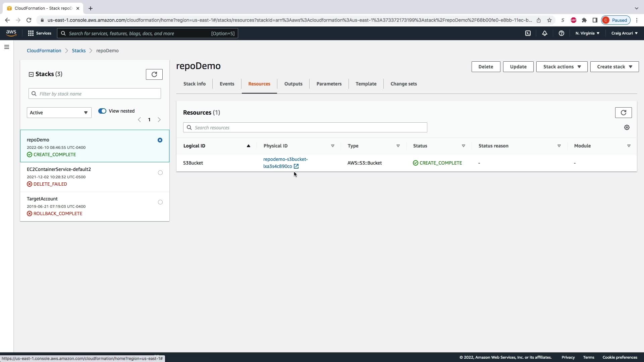Click the Delete stack button
The height and width of the screenshot is (362, 644).
486,67
